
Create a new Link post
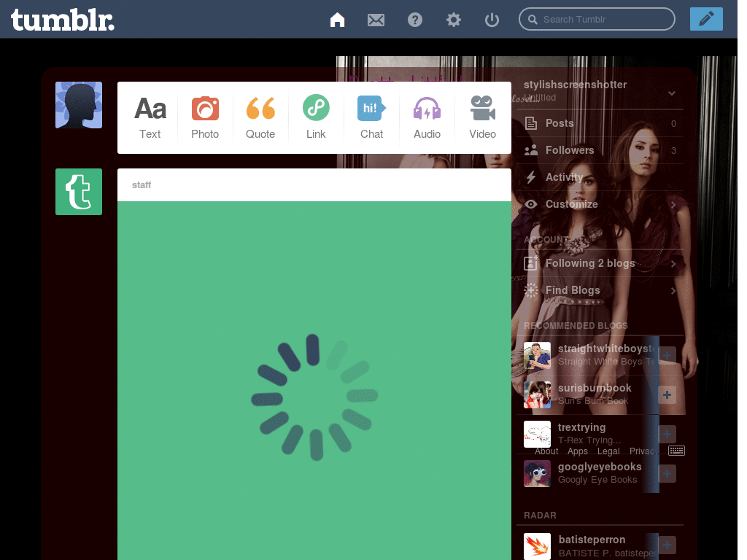(316, 117)
